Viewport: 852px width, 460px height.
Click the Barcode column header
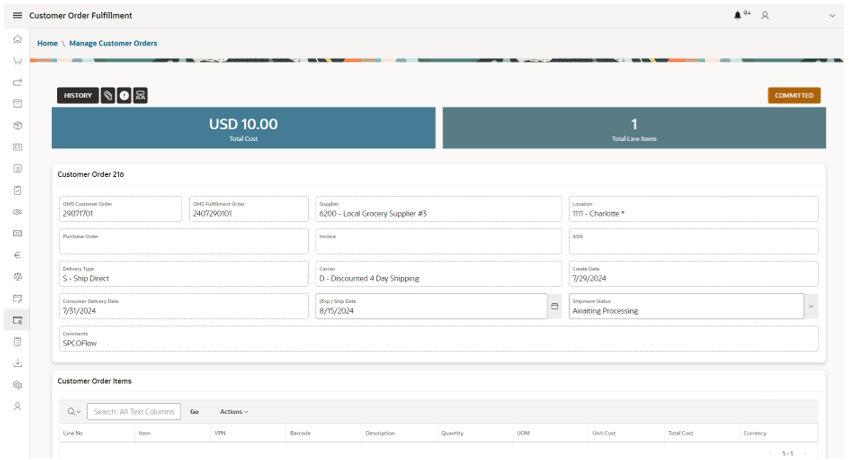(300, 433)
